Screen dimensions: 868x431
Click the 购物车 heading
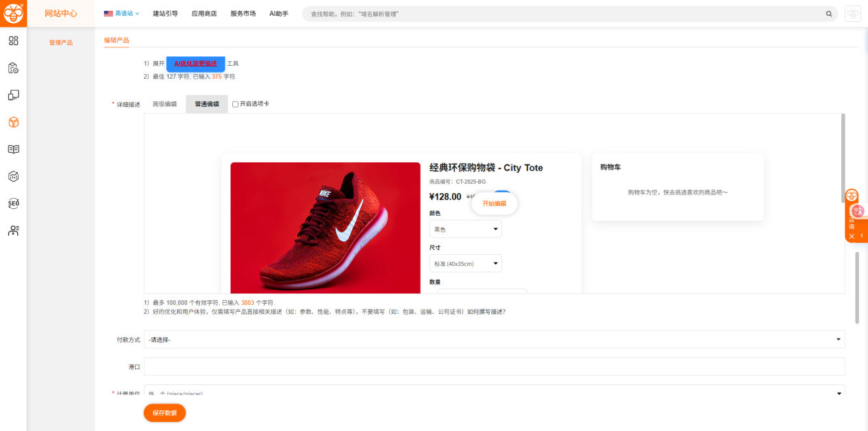[610, 167]
